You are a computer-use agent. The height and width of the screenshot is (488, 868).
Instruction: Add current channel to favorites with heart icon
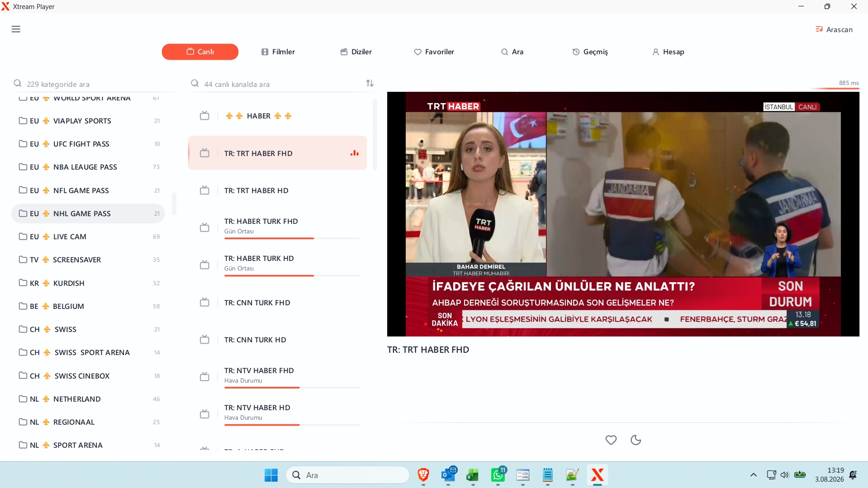tap(611, 440)
